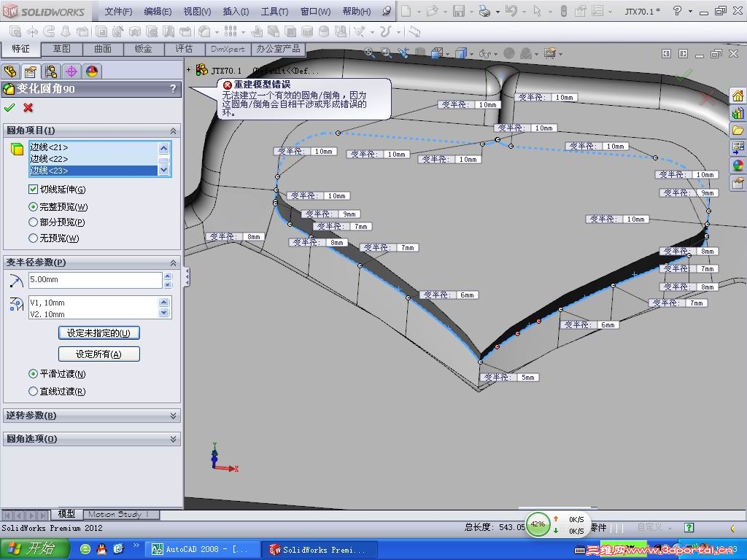Viewport: 747px width, 560px height.
Task: Click the Hide/Show Items glasses icon
Action: (x=484, y=52)
